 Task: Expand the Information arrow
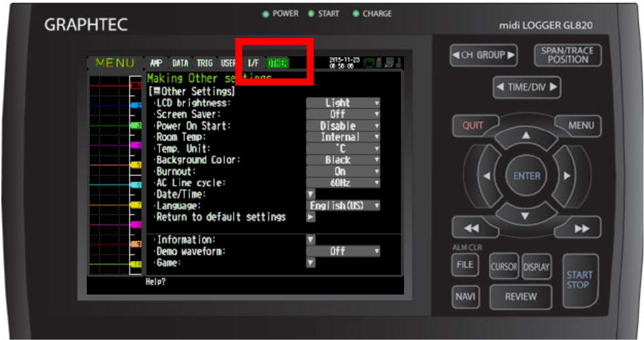(x=311, y=240)
